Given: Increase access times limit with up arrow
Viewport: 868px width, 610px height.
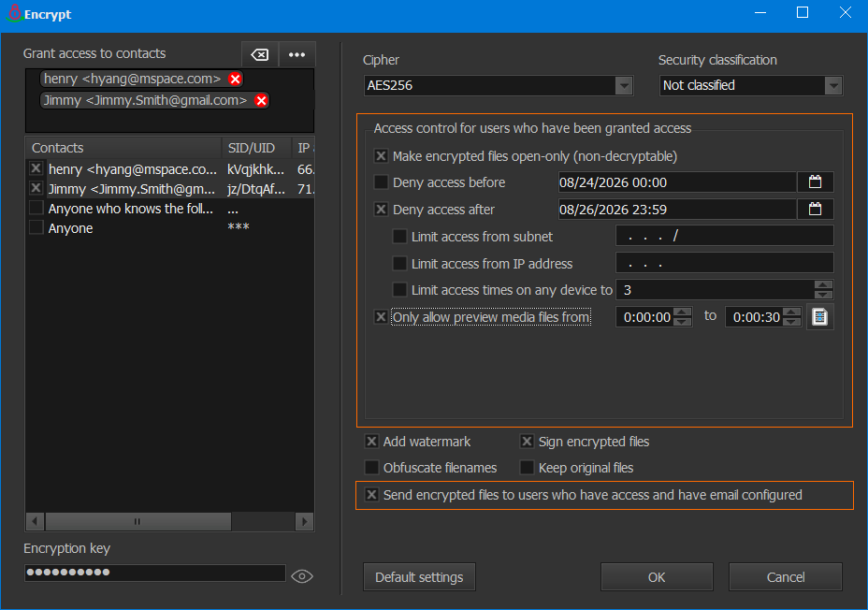Looking at the screenshot, I should (x=823, y=284).
